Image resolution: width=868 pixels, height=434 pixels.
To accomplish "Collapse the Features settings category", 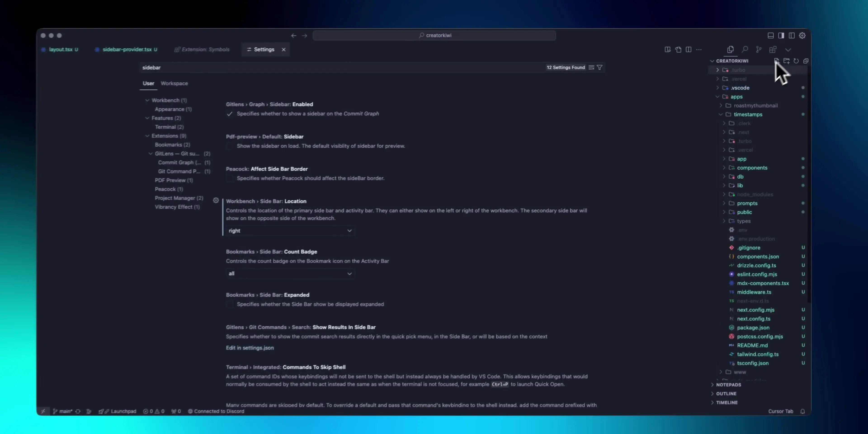I will coord(147,118).
